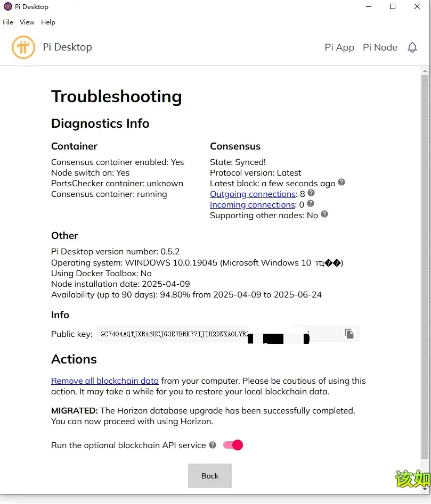Click Node installation date: 2025-04-09 text
431x504 pixels.
pyautogui.click(x=120, y=284)
